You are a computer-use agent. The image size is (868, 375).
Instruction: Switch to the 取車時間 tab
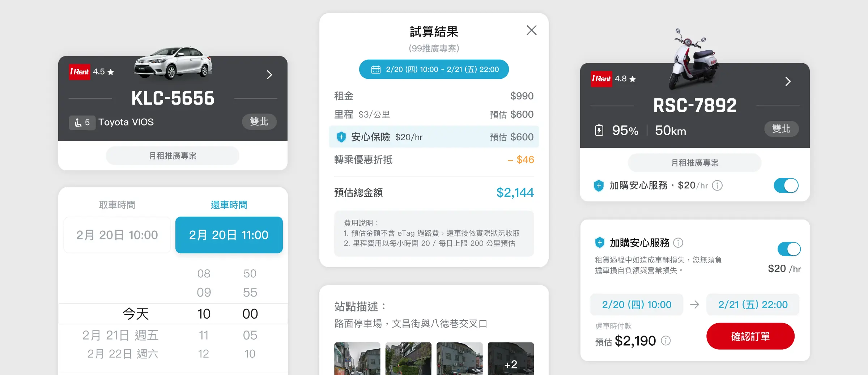(117, 205)
